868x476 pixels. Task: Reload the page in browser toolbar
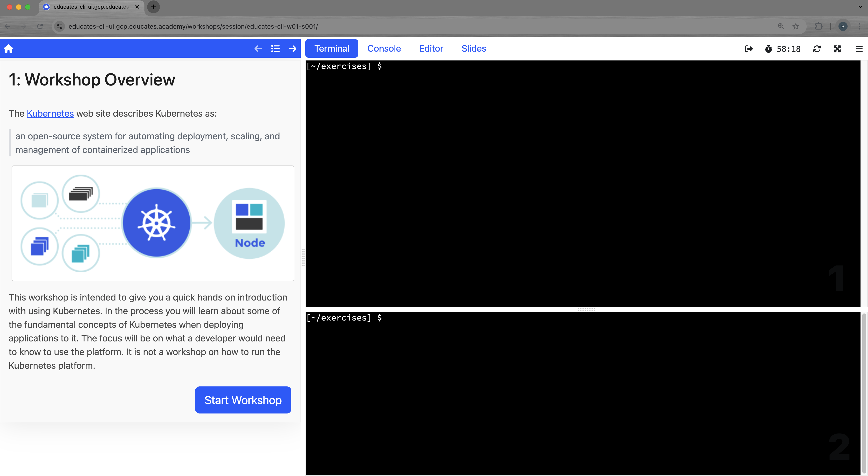click(40, 26)
